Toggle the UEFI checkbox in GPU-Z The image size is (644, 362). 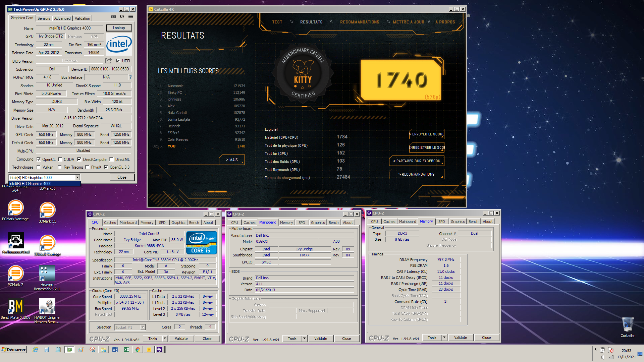(x=118, y=61)
